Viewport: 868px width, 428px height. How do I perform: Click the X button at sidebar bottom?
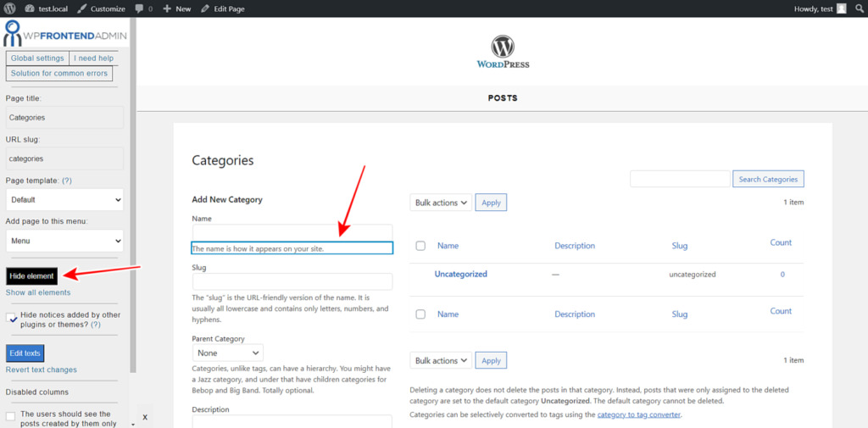click(145, 417)
